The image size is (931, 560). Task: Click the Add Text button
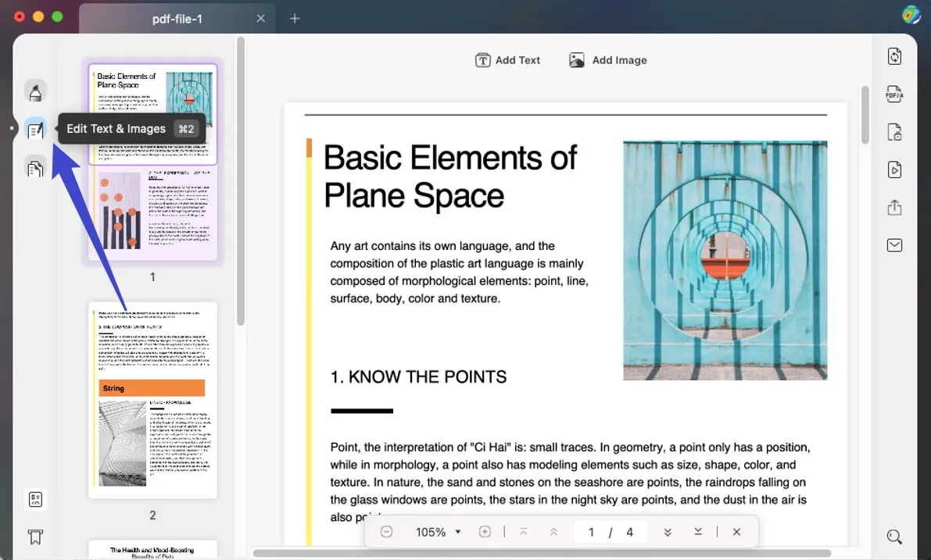point(508,60)
